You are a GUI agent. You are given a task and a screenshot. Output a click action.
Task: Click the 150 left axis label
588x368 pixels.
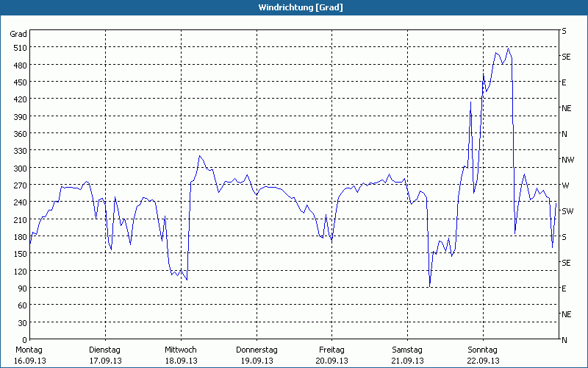click(x=21, y=254)
